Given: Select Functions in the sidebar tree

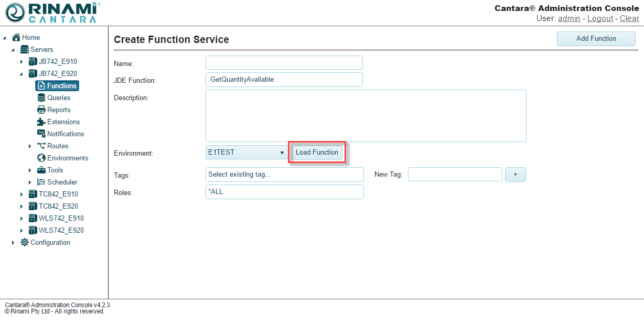Looking at the screenshot, I should pyautogui.click(x=57, y=85).
